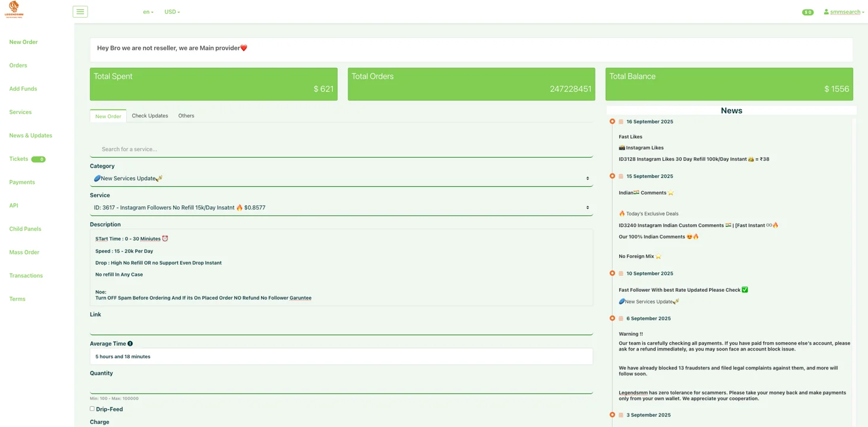Switch to the Others tab
Screen dimensions: 868x427
point(186,116)
